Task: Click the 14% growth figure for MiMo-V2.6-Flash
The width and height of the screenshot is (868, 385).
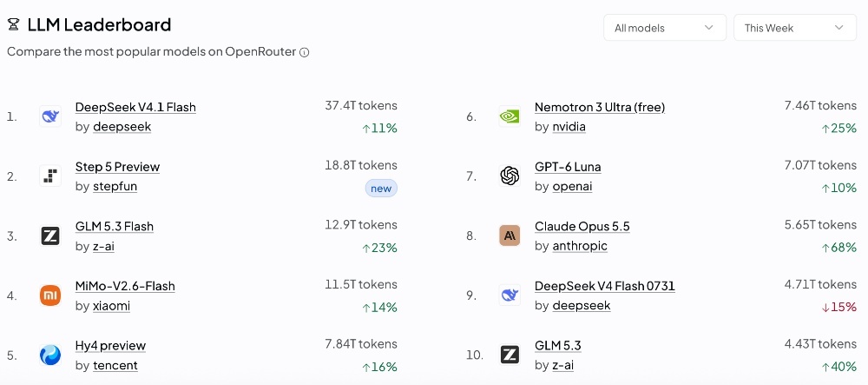Action: click(380, 308)
